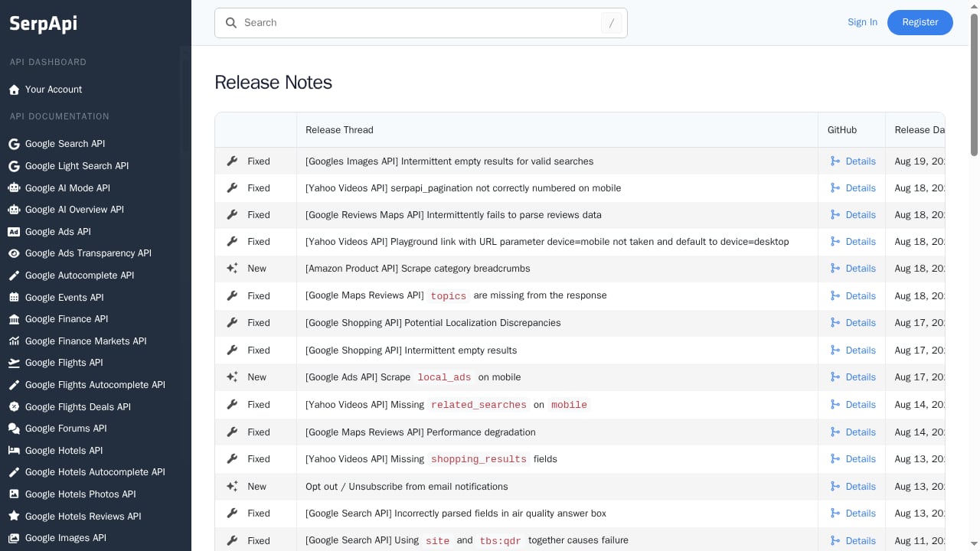
Task: Click the bank icon beside Google Finance API
Action: 14,319
